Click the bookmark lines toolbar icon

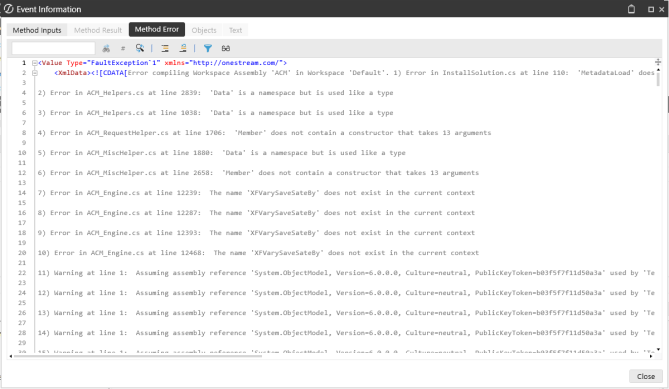pyautogui.click(x=183, y=48)
